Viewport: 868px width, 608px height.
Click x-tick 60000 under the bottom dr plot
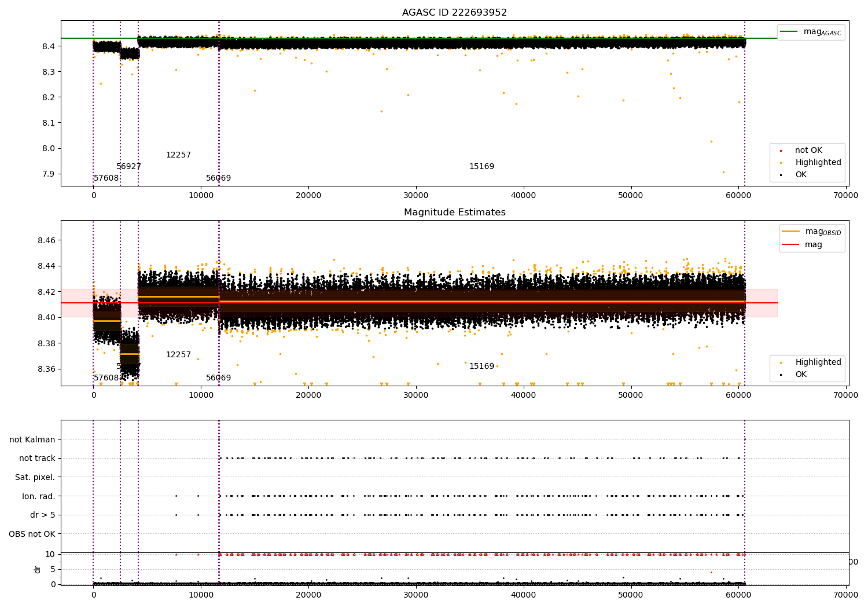coord(738,595)
